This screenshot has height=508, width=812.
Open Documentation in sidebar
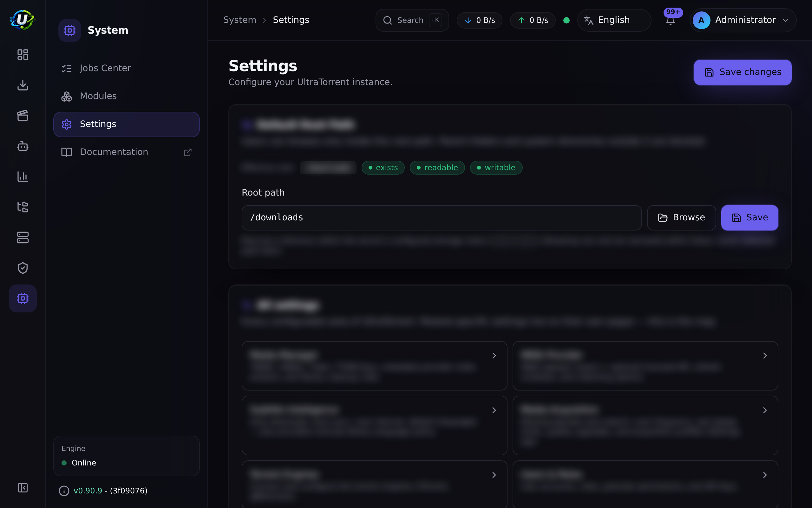[127, 152]
